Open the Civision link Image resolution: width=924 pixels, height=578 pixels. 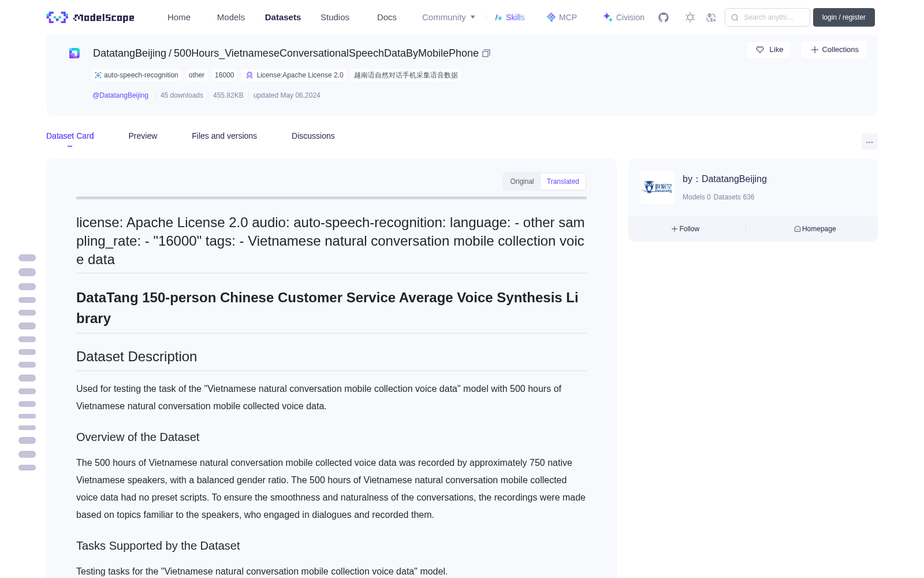coord(624,17)
